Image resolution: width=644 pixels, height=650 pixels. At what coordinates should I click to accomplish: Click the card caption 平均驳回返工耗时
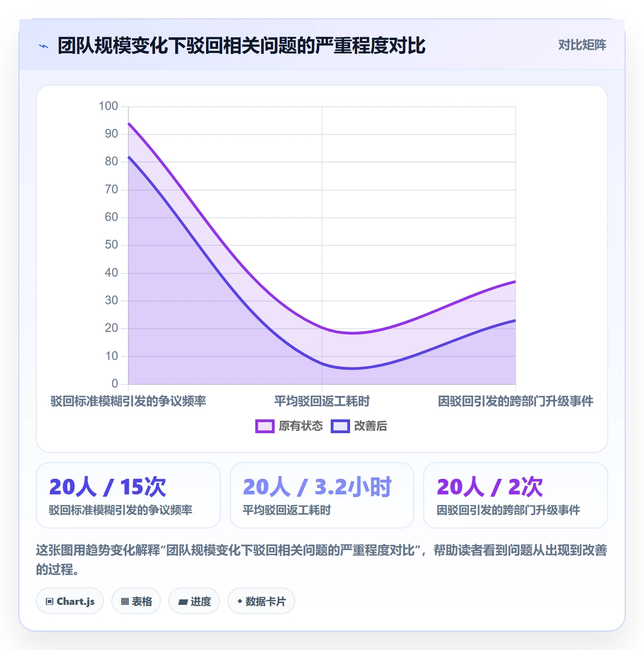click(x=287, y=510)
